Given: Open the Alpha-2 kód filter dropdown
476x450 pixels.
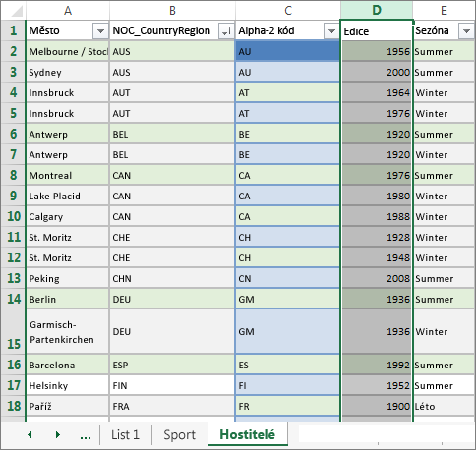Looking at the screenshot, I should click(331, 31).
